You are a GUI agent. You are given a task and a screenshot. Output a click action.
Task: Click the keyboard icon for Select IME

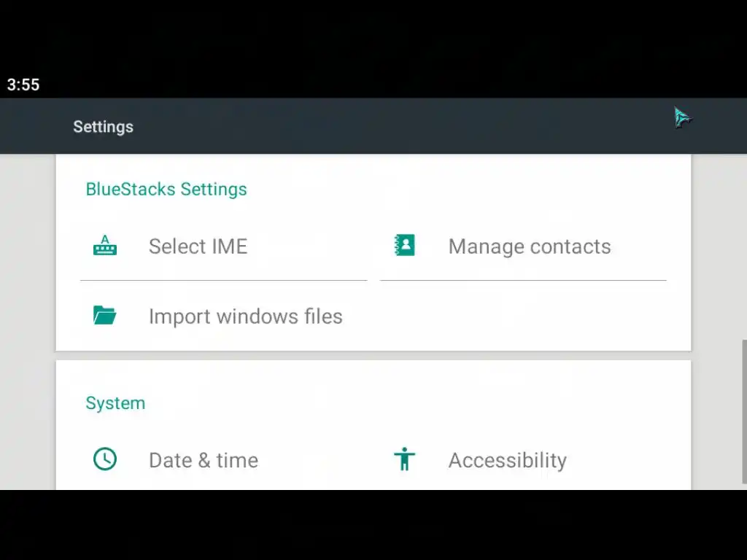click(x=105, y=246)
